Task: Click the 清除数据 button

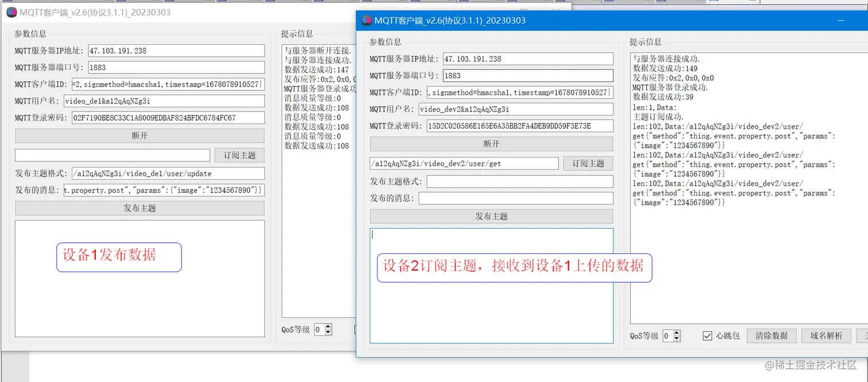Action: pyautogui.click(x=771, y=335)
